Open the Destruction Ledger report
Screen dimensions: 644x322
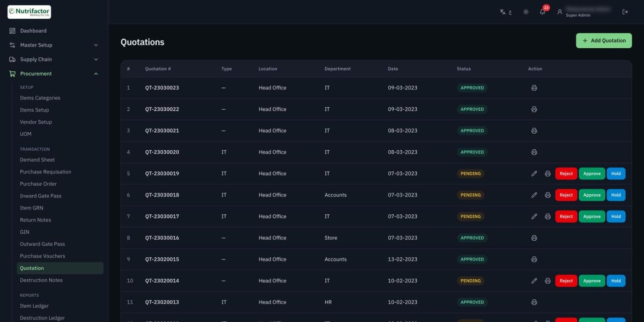pos(42,318)
